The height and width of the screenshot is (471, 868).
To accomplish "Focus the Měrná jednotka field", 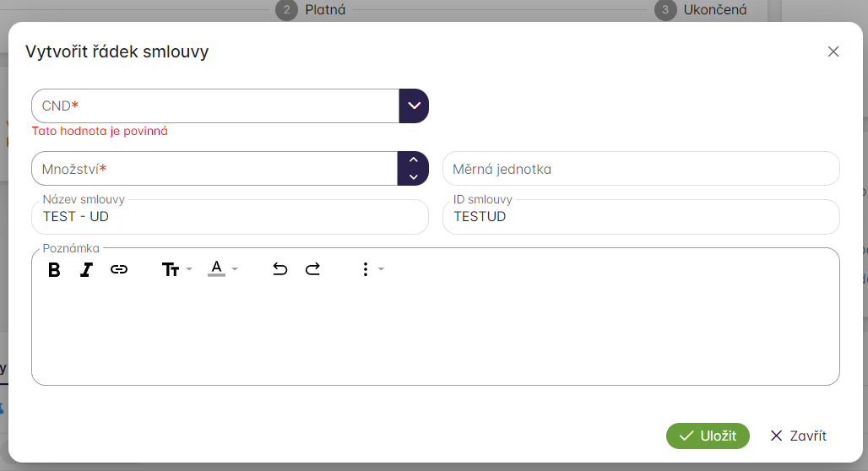I will (x=641, y=169).
